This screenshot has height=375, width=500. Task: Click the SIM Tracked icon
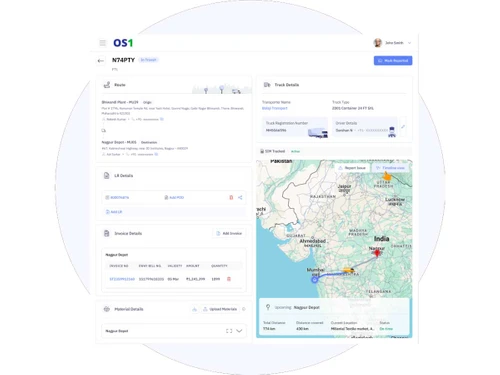tap(262, 151)
